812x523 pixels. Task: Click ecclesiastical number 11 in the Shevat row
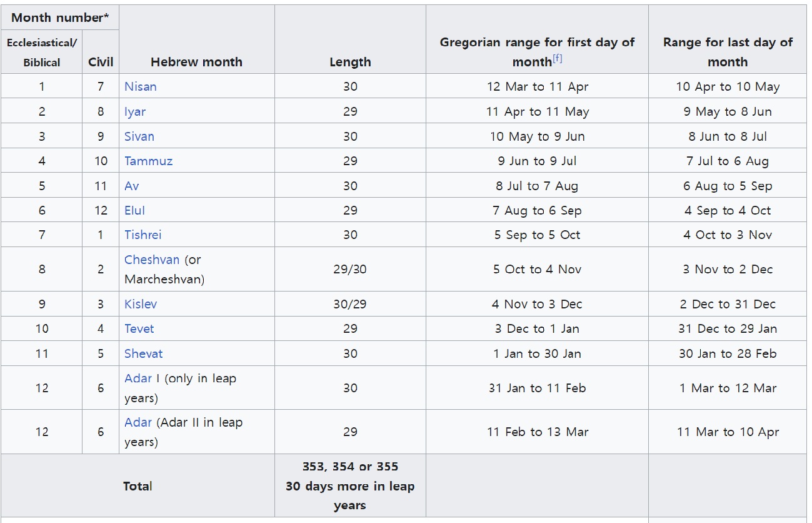pos(42,353)
